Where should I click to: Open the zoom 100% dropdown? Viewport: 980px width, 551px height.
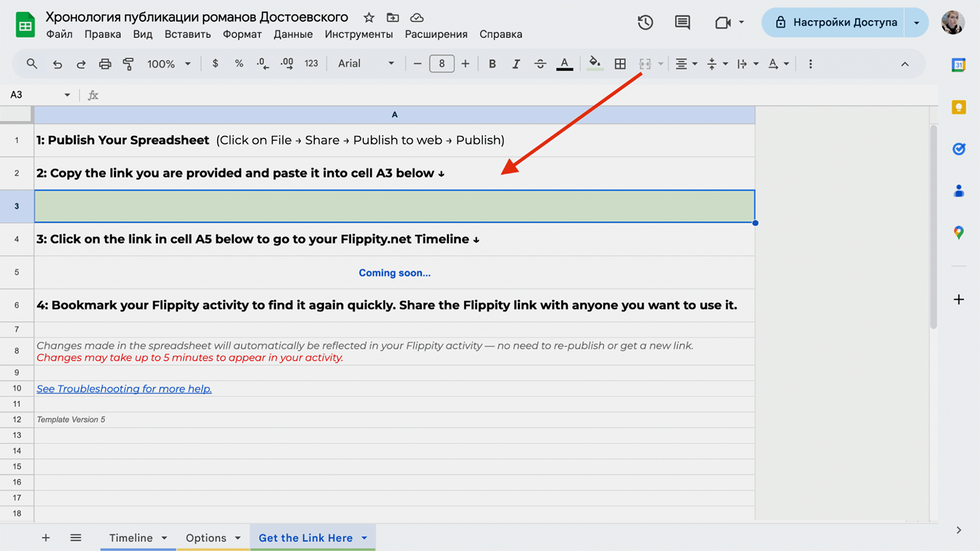[169, 64]
